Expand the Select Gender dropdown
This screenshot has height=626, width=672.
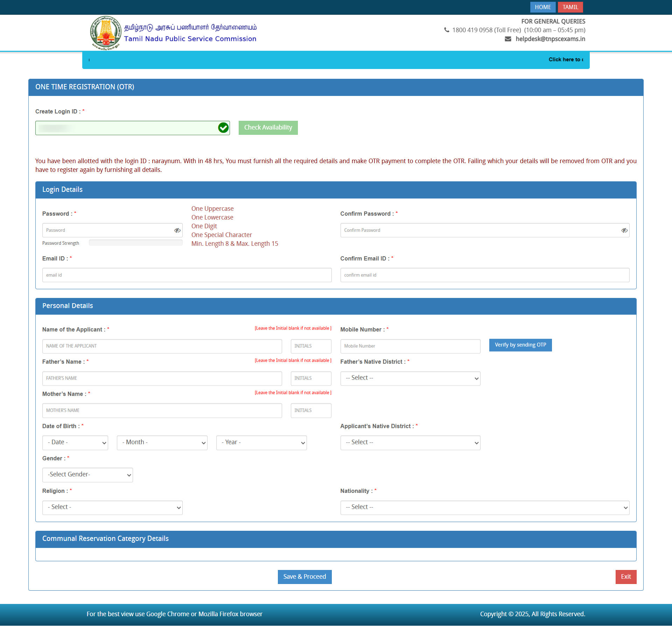click(x=87, y=475)
